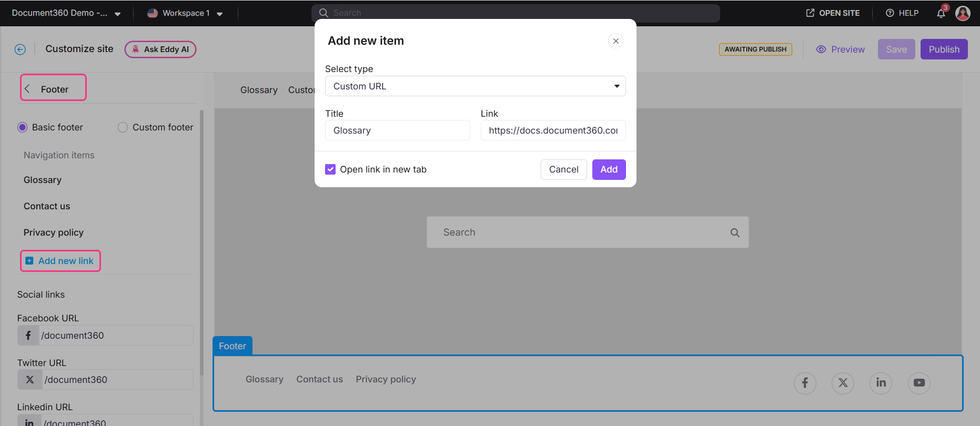Viewport: 980px width, 426px height.
Task: Open Glossary navigation item in sidebar
Action: tap(43, 180)
